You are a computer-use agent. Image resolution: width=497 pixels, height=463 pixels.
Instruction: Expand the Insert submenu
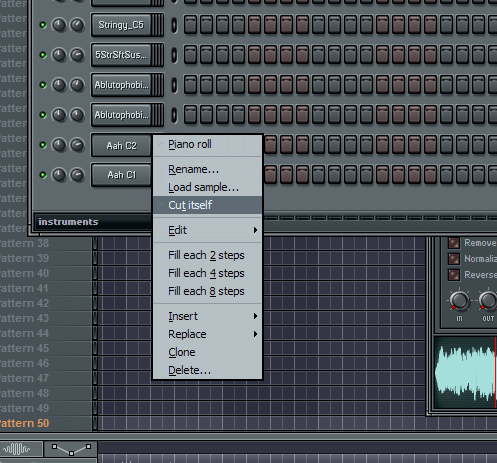207,316
